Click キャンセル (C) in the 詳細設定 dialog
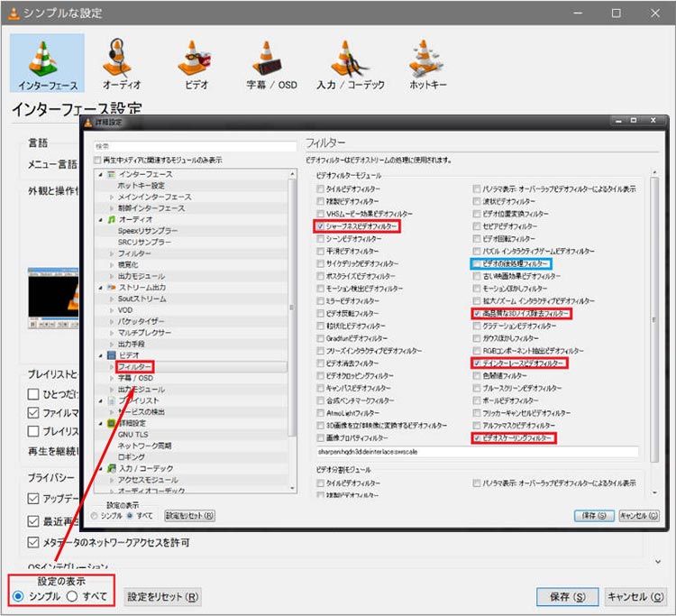The width and height of the screenshot is (676, 616). click(639, 516)
